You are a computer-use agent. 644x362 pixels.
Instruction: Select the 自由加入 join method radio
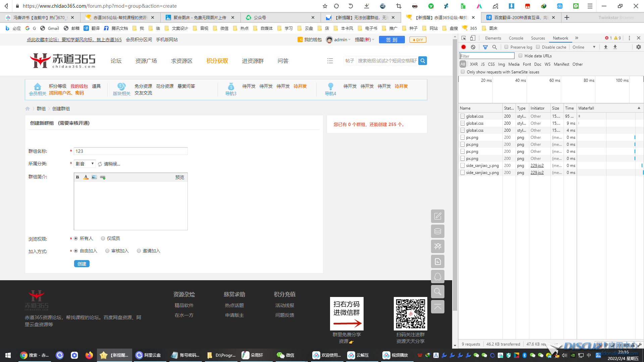point(76,251)
